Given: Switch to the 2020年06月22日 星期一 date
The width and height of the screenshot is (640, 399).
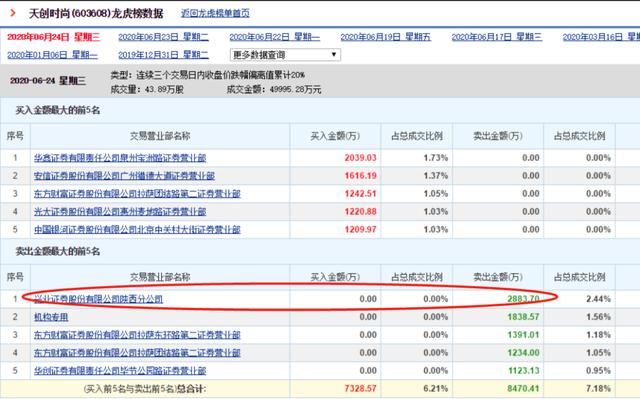Looking at the screenshot, I should tap(275, 37).
